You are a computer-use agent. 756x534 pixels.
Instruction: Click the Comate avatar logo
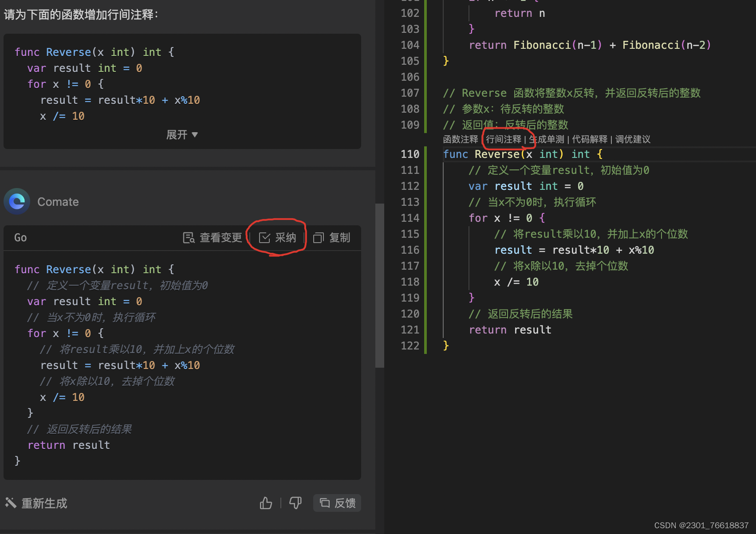pyautogui.click(x=17, y=201)
